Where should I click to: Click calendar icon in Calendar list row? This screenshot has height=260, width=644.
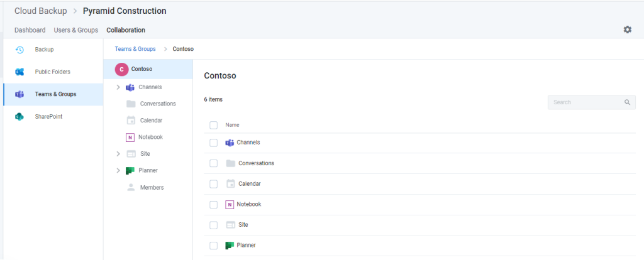pyautogui.click(x=230, y=184)
